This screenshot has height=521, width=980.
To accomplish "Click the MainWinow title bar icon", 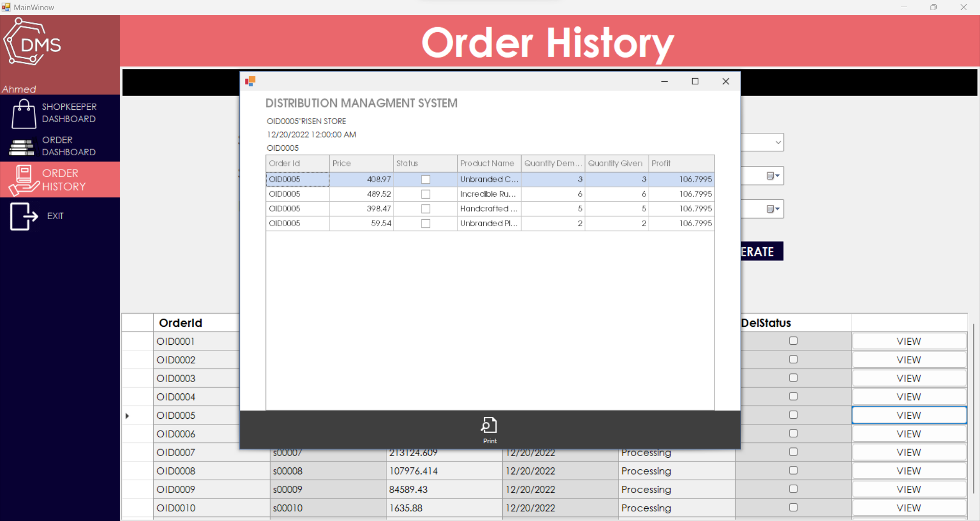I will pyautogui.click(x=6, y=7).
